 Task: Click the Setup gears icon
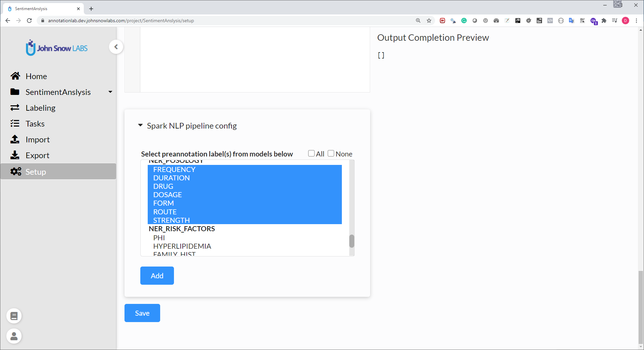click(x=15, y=171)
